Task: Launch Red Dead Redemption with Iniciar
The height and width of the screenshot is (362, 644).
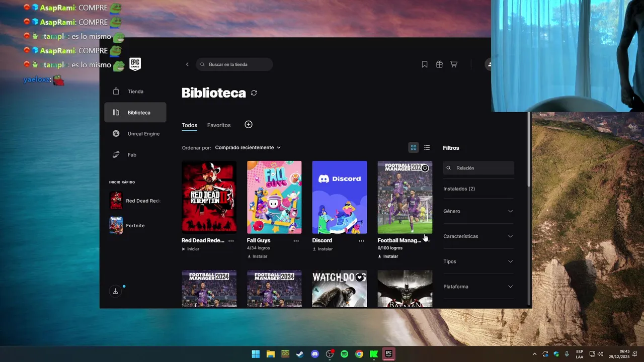Action: pos(191,249)
